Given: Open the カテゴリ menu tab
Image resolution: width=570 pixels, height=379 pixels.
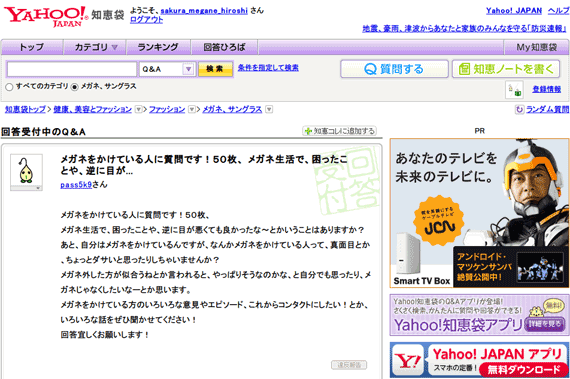Looking at the screenshot, I should (95, 47).
